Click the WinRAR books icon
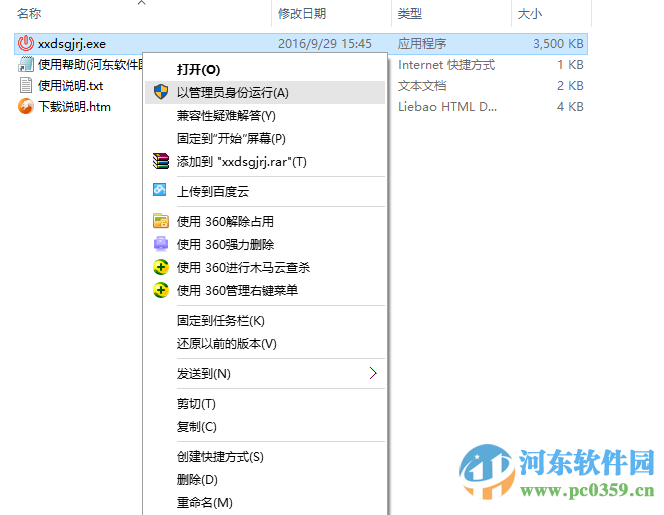This screenshot has width=664, height=515. 161,161
